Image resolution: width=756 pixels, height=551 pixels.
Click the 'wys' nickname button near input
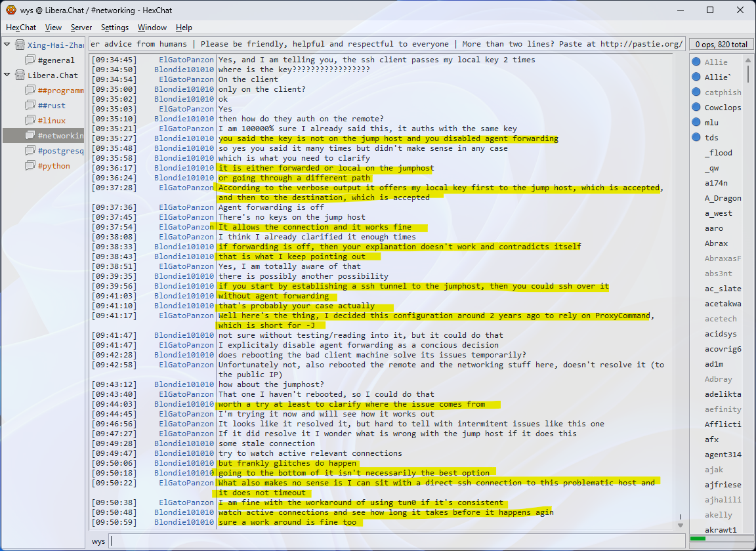point(98,541)
